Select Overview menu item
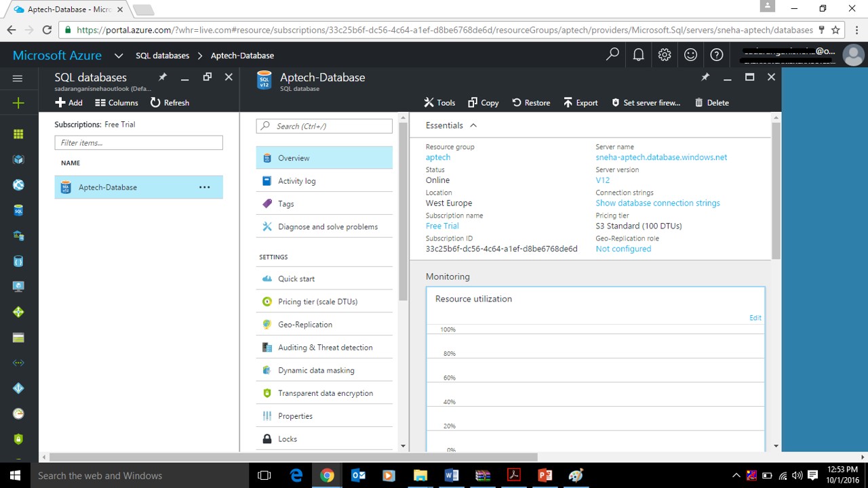868x488 pixels. coord(324,158)
